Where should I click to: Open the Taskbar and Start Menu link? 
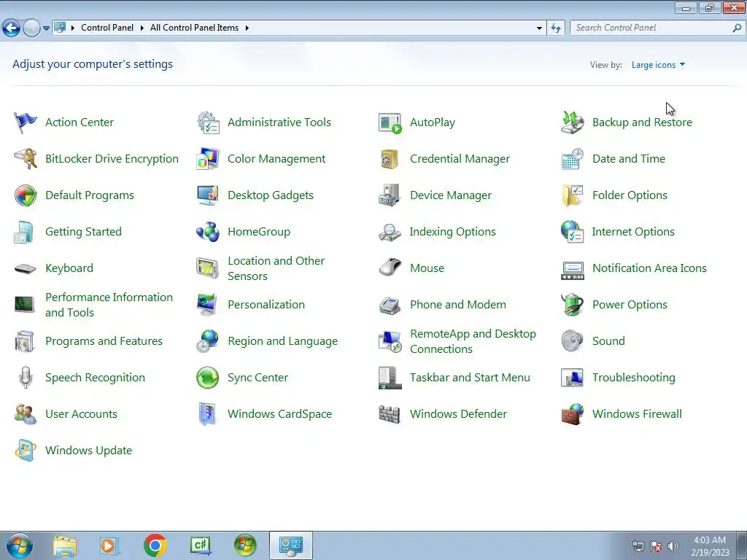tap(470, 378)
